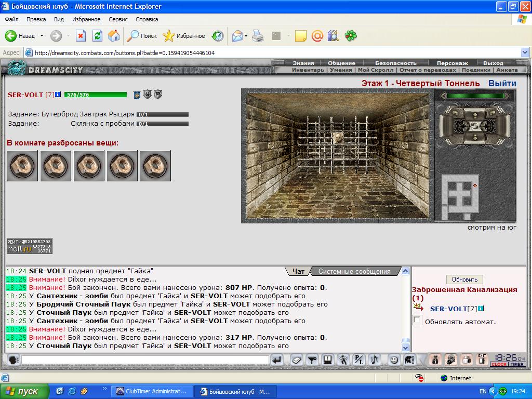The height and width of the screenshot is (399, 532).
Task: Click the EXIT door icon
Action: (x=482, y=360)
